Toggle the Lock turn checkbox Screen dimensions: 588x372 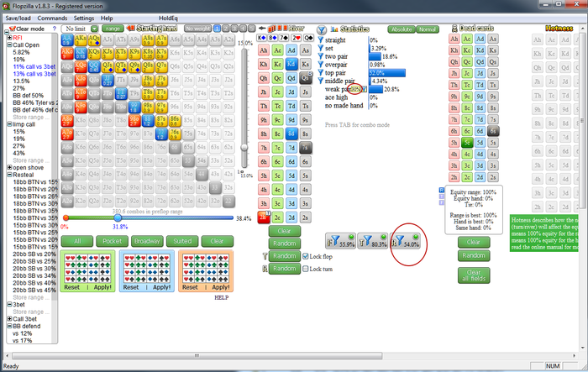305,269
